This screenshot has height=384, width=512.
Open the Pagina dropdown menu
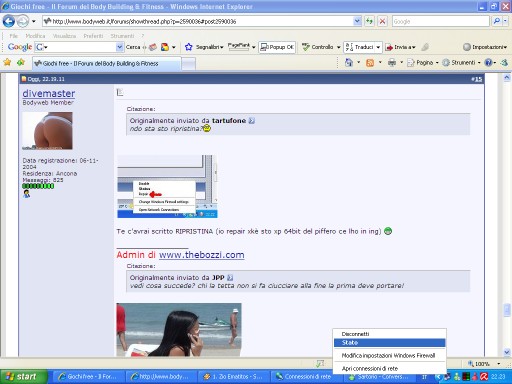[x=423, y=63]
